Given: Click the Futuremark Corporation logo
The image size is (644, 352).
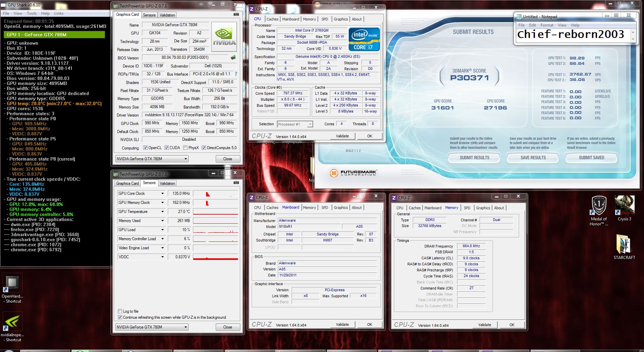Looking at the screenshot, I should 353,173.
